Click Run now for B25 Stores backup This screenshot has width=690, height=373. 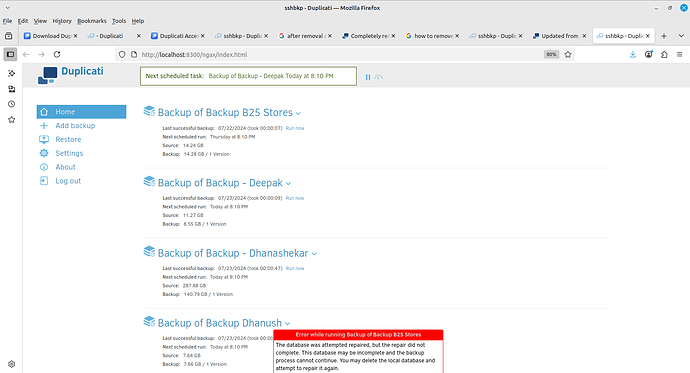pos(295,128)
